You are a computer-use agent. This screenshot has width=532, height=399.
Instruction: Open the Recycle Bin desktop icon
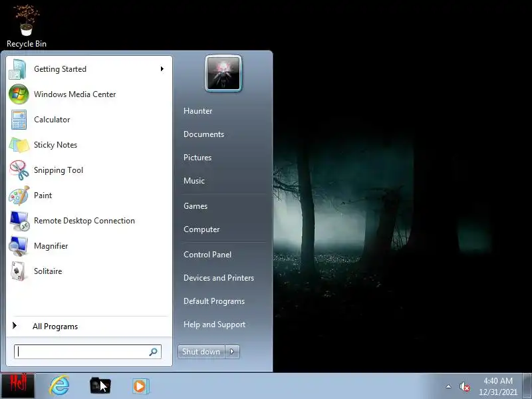[27, 26]
